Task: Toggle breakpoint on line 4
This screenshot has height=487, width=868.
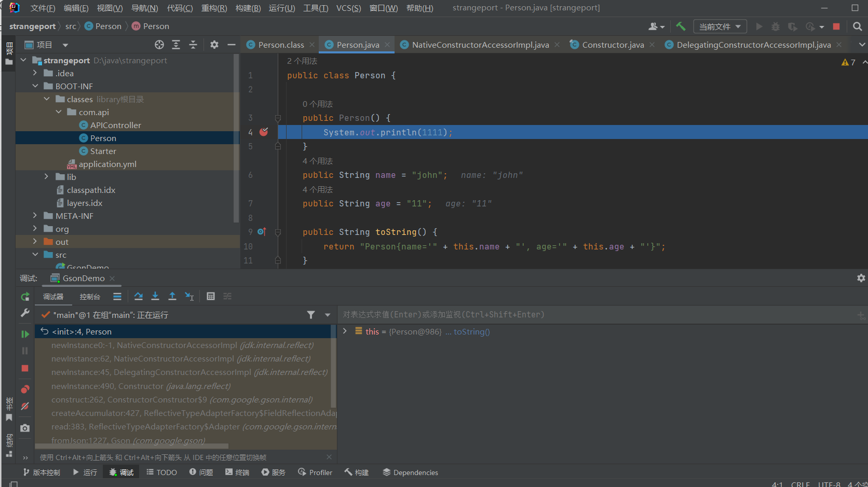Action: pyautogui.click(x=264, y=132)
